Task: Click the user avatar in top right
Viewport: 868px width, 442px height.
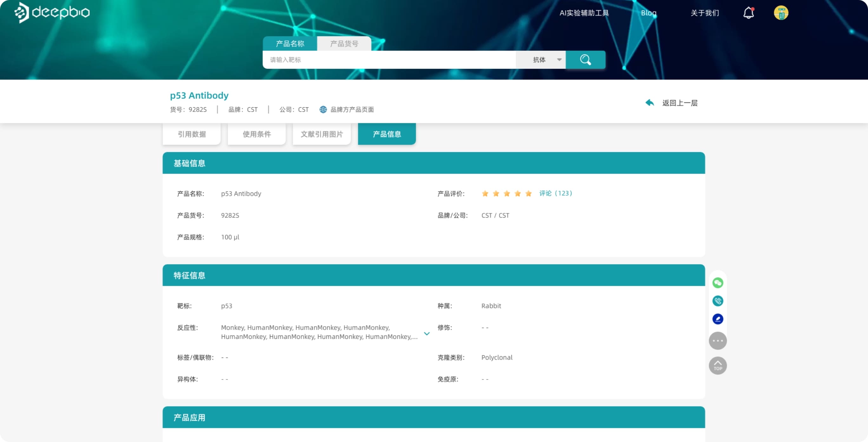Action: (781, 12)
